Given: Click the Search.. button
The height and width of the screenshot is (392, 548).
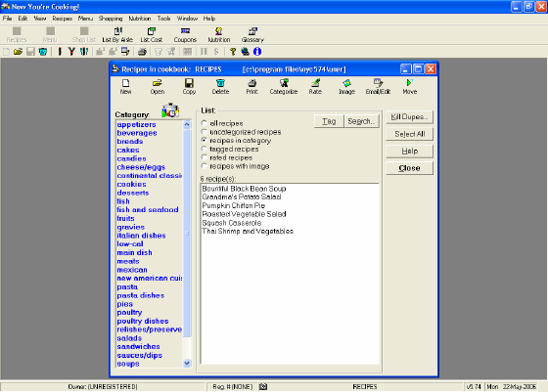Looking at the screenshot, I should (361, 121).
